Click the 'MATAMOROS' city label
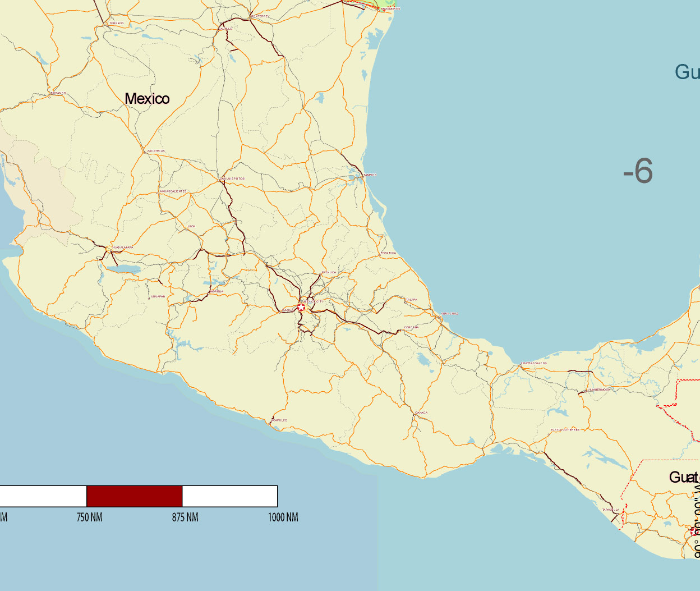This screenshot has width=700, height=591. (x=391, y=9)
